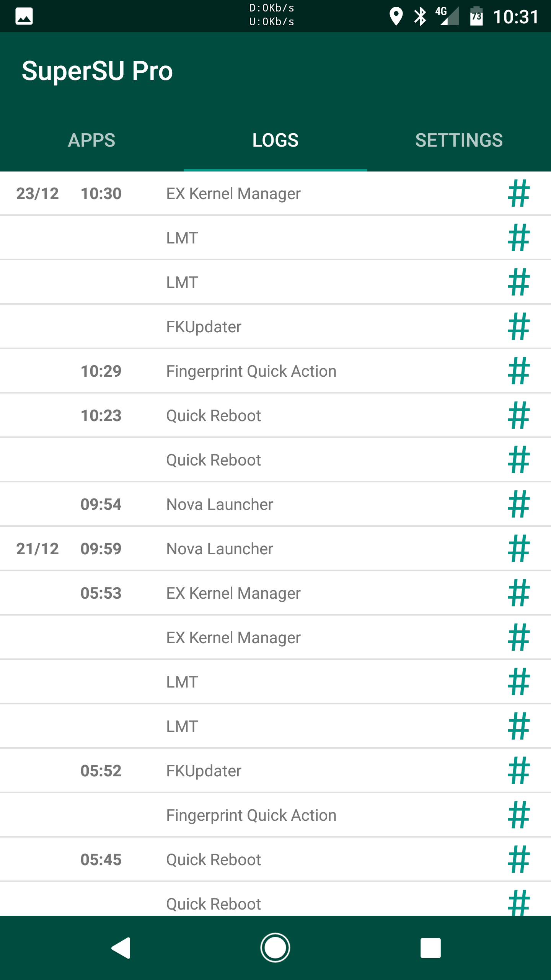Switch to the APPS tab
This screenshot has width=551, height=980.
92,140
